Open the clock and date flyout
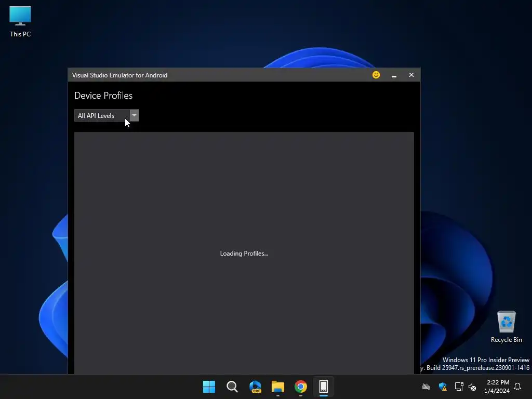This screenshot has height=399, width=532. coord(497,387)
